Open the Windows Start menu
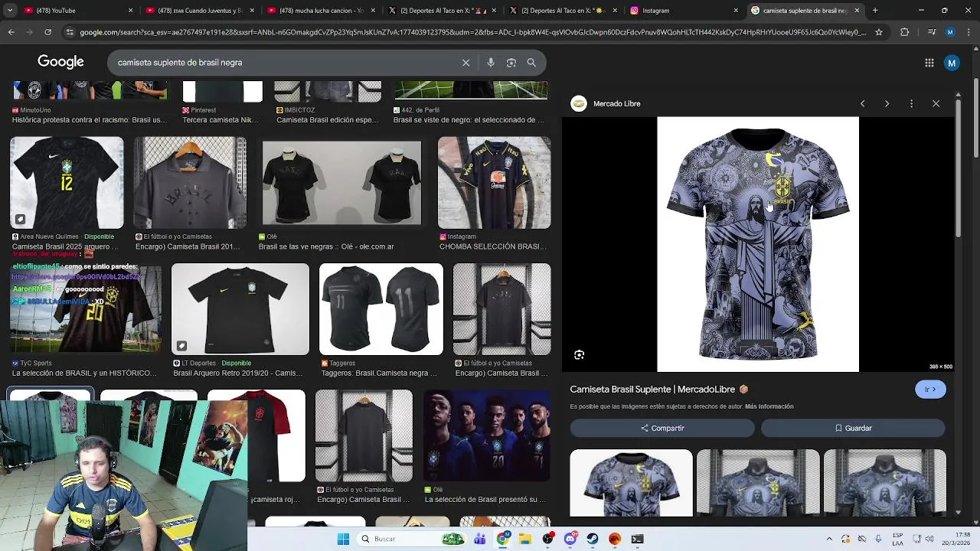Image resolution: width=980 pixels, height=551 pixels. point(343,539)
